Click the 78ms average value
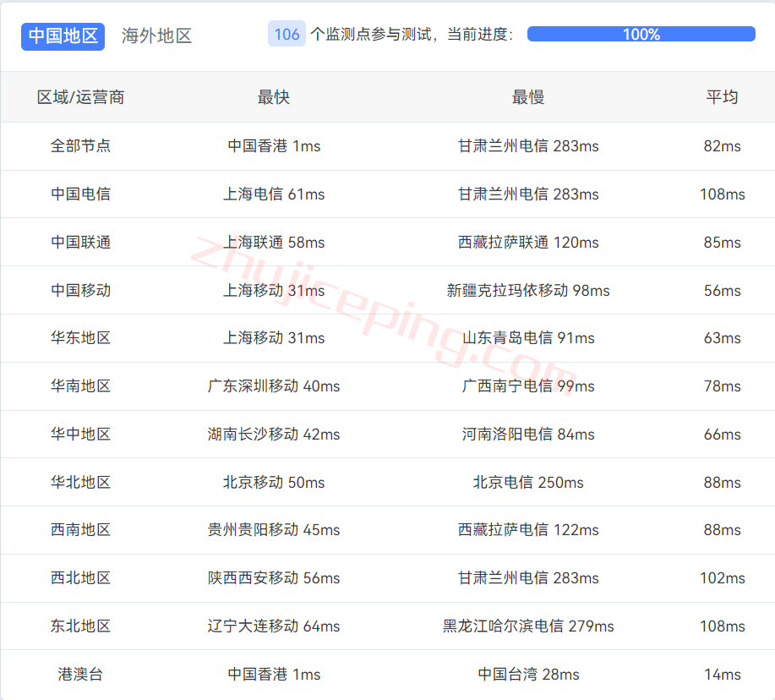The width and height of the screenshot is (775, 700). (x=722, y=386)
